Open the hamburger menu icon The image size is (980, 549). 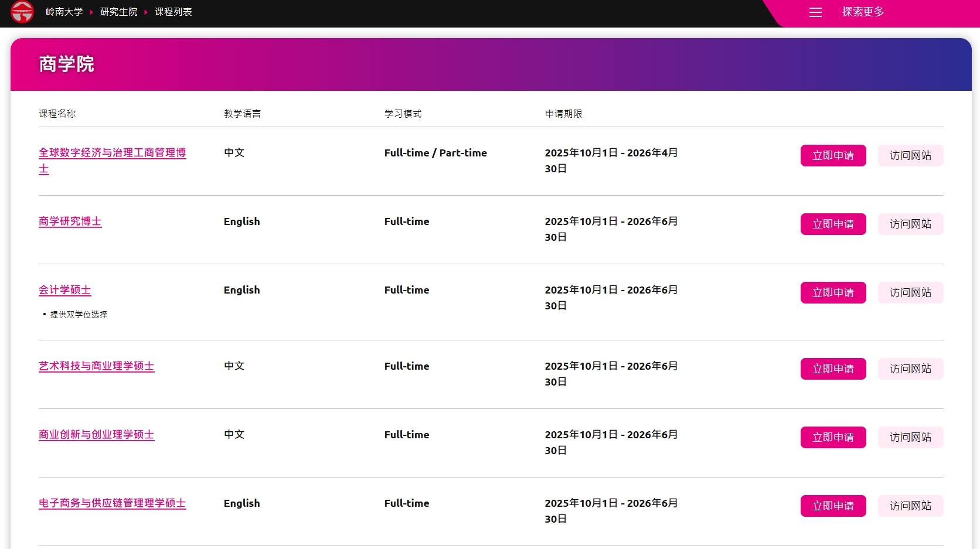pyautogui.click(x=815, y=12)
